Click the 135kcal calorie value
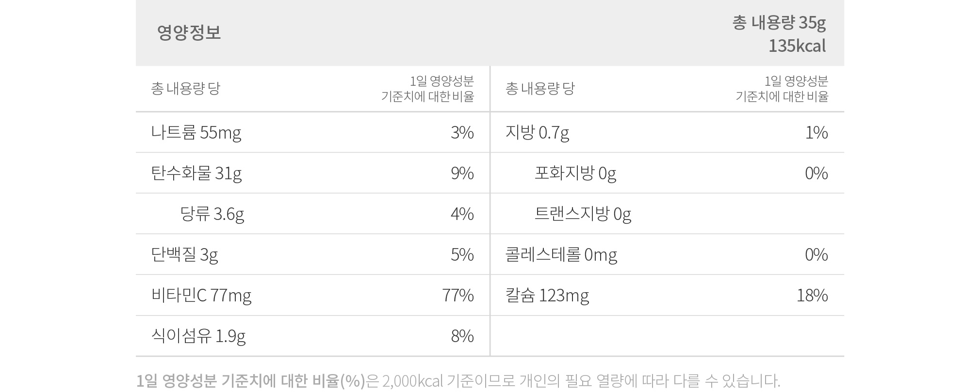980x392 pixels. [797, 46]
